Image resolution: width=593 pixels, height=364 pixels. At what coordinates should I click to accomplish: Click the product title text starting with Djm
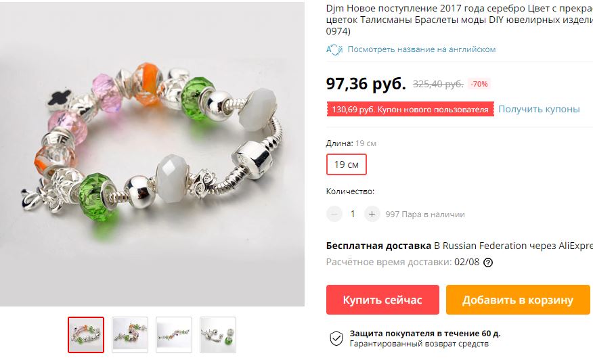[x=459, y=20]
